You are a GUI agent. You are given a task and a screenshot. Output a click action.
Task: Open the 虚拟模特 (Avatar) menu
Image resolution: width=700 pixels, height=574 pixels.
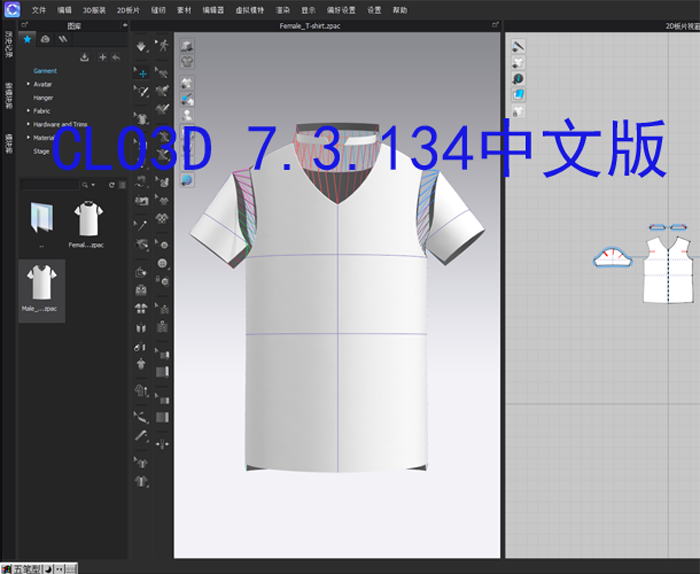click(250, 10)
